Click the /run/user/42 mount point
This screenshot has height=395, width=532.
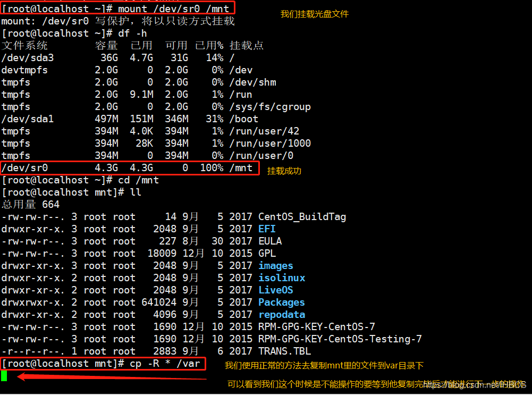pos(264,131)
